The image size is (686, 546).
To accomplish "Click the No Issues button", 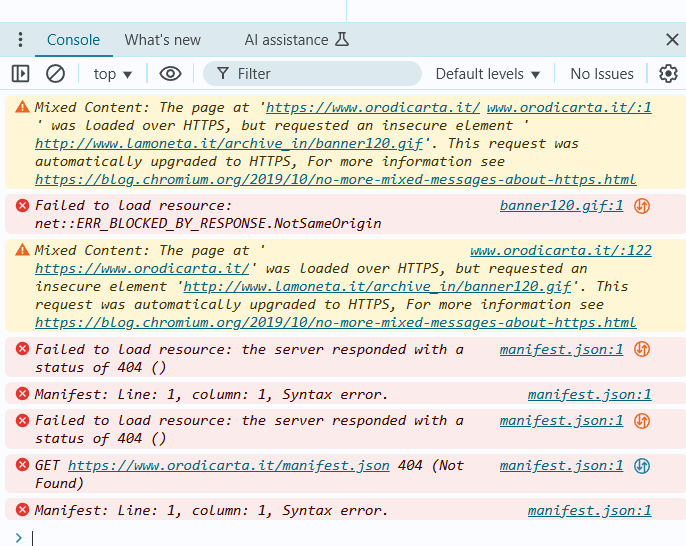I will click(x=602, y=73).
